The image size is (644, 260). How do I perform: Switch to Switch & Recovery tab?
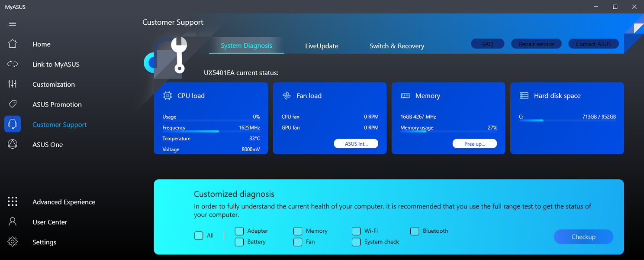pyautogui.click(x=397, y=46)
